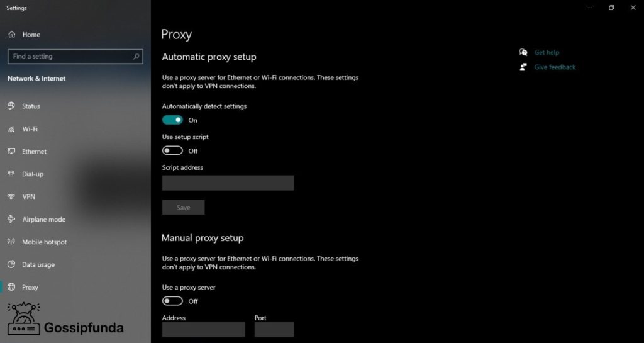Open VPN settings label
Viewport: 644px width, 343px height.
(28, 197)
